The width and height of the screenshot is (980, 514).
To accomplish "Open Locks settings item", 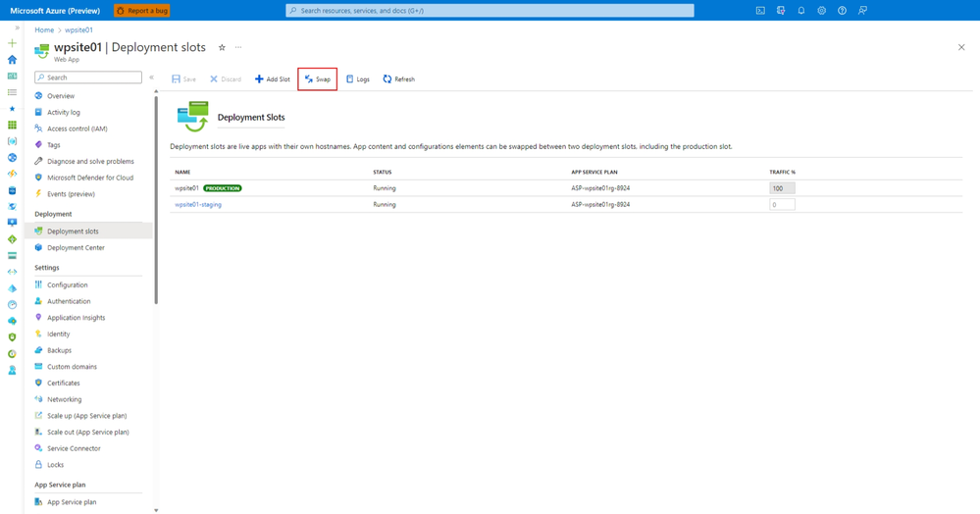I will tap(55, 465).
